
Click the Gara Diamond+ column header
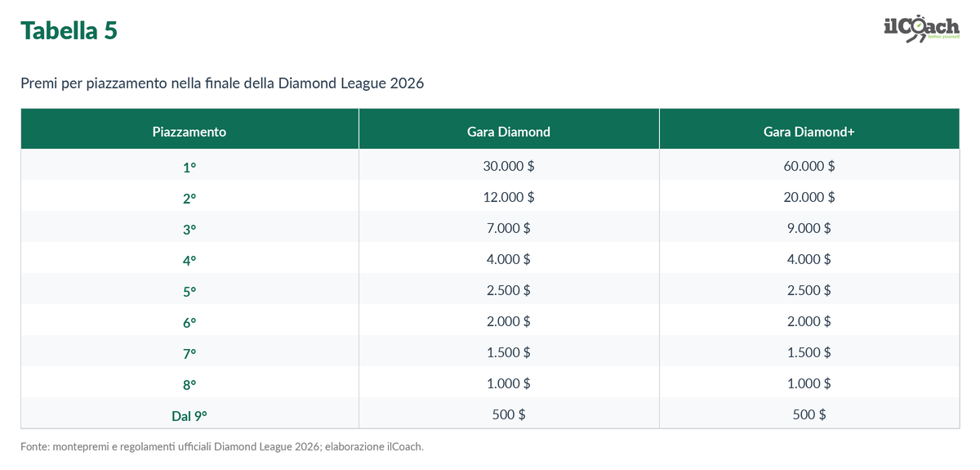click(x=809, y=131)
